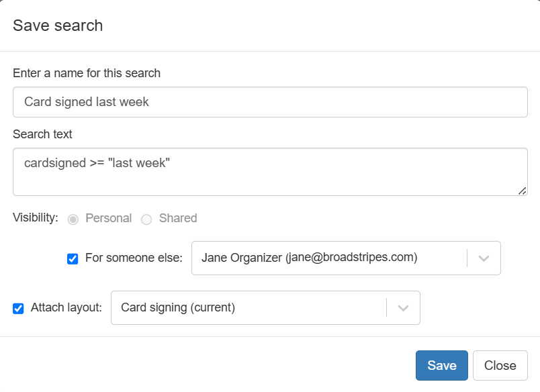This screenshot has width=540, height=392.
Task: Click the For someone else label text
Action: tap(134, 258)
